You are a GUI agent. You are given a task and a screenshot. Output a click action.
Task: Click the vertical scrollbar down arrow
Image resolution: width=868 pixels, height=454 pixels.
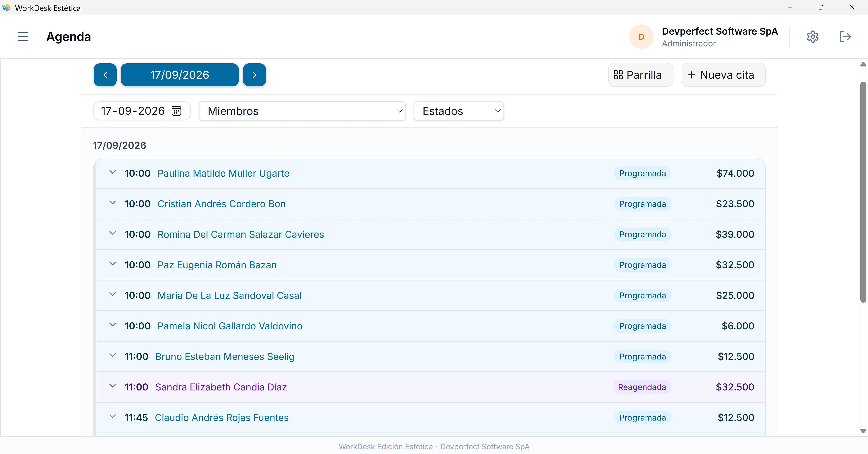(863, 431)
